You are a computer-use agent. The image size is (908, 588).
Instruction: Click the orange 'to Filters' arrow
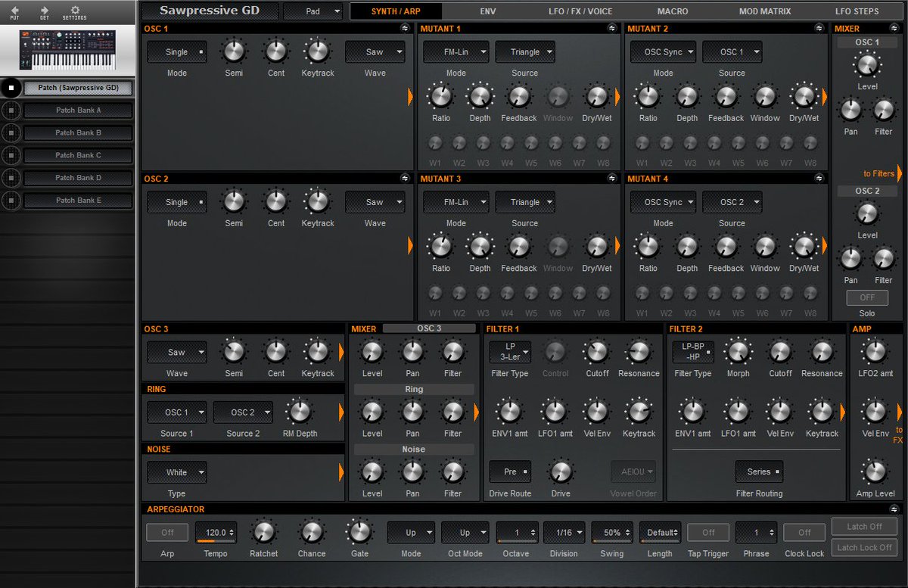900,173
